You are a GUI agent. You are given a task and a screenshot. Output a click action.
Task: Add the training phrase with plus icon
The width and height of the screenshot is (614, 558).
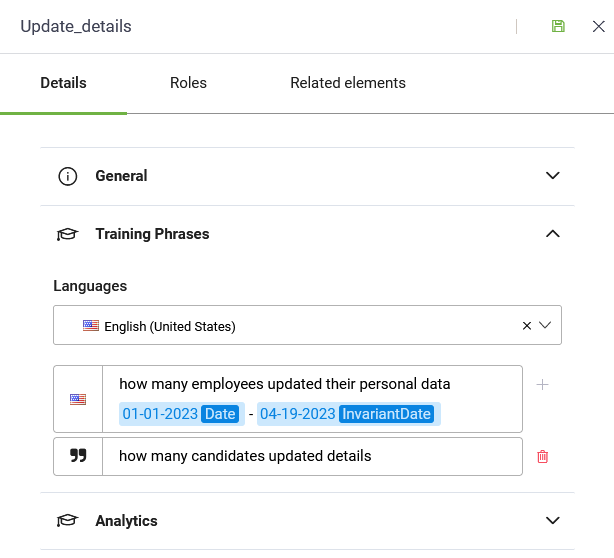[x=542, y=385]
